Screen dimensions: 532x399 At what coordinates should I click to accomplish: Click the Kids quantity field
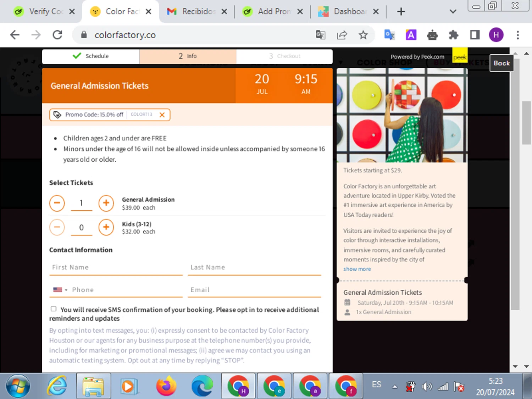(81, 227)
